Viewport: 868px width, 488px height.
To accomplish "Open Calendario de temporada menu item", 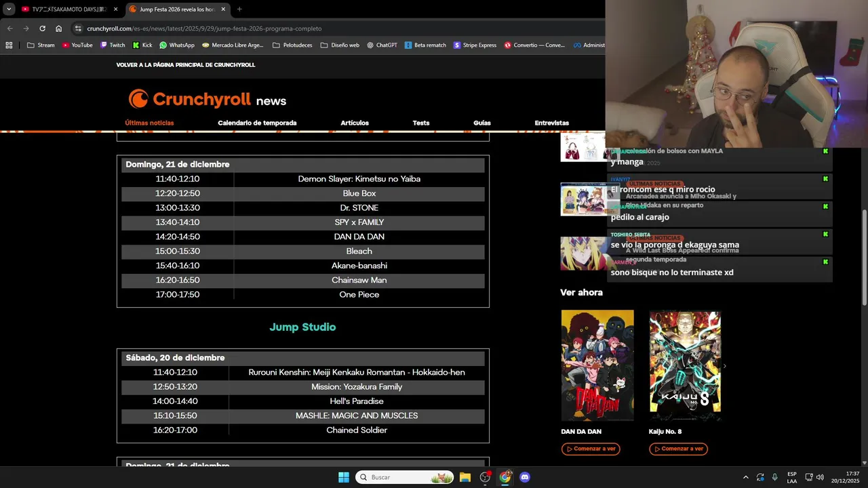I will [257, 123].
